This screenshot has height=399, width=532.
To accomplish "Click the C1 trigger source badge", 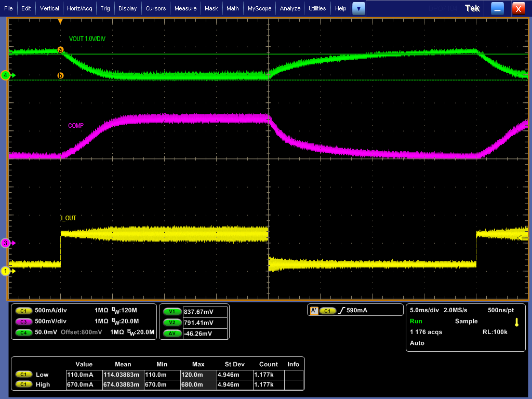I will coord(327,310).
